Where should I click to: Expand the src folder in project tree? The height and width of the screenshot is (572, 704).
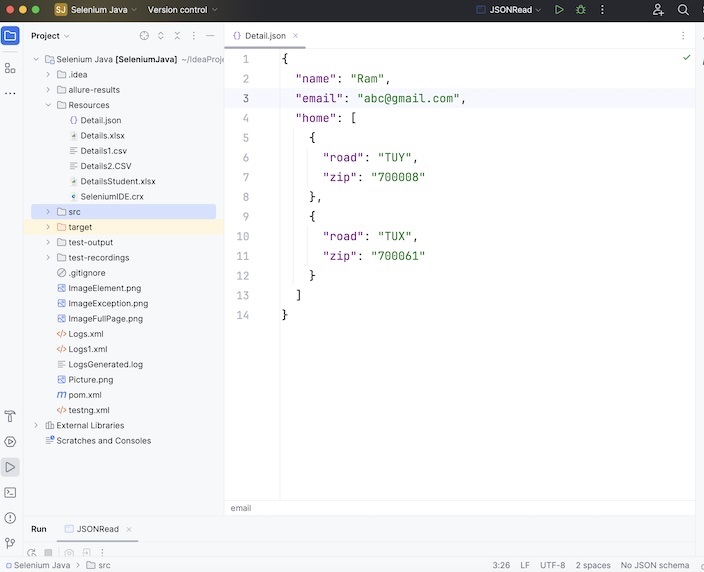tap(47, 212)
